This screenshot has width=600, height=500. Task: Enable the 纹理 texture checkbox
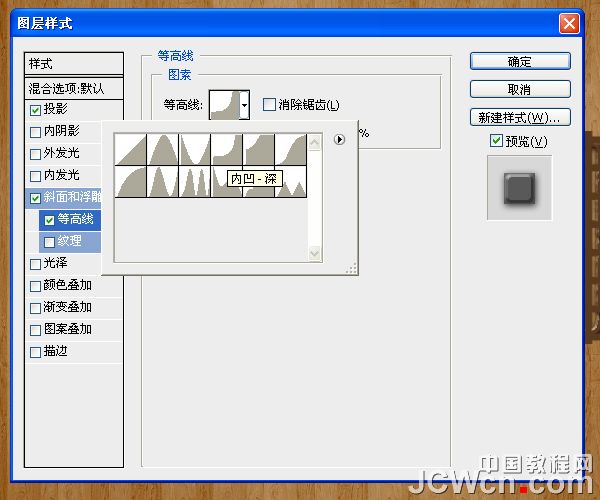[x=49, y=242]
